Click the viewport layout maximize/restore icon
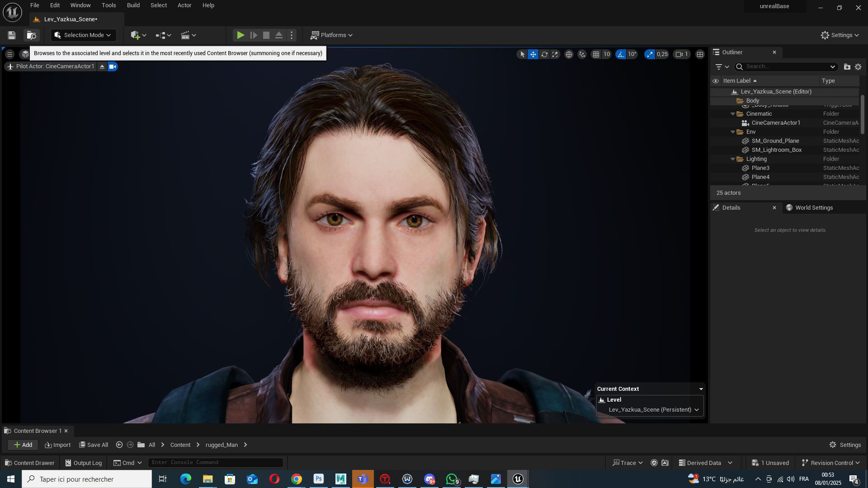 [x=700, y=54]
